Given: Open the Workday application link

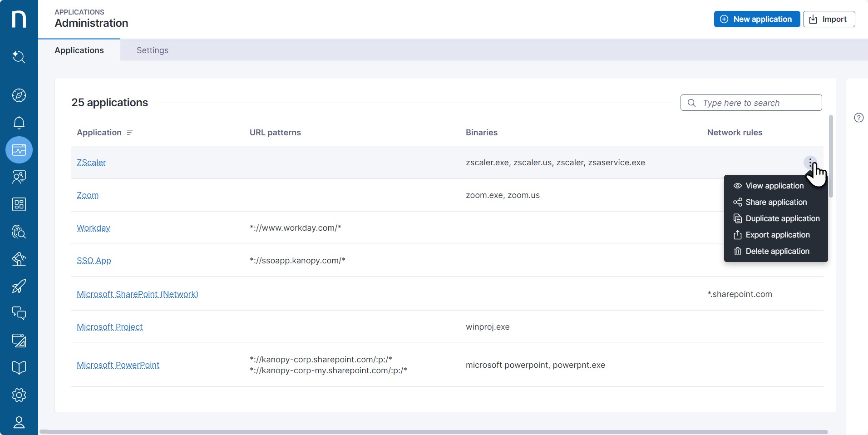Looking at the screenshot, I should point(94,228).
